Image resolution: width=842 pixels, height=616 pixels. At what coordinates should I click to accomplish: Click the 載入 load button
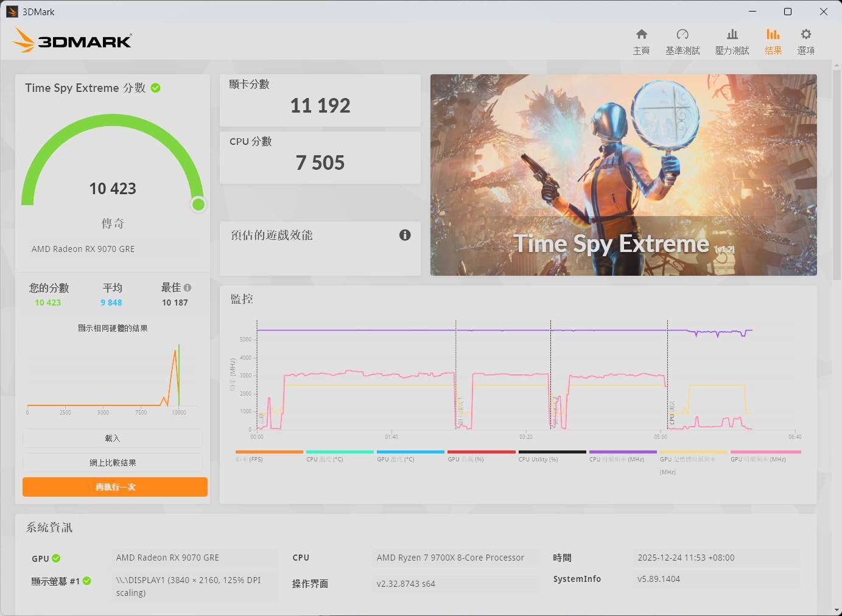click(x=113, y=438)
